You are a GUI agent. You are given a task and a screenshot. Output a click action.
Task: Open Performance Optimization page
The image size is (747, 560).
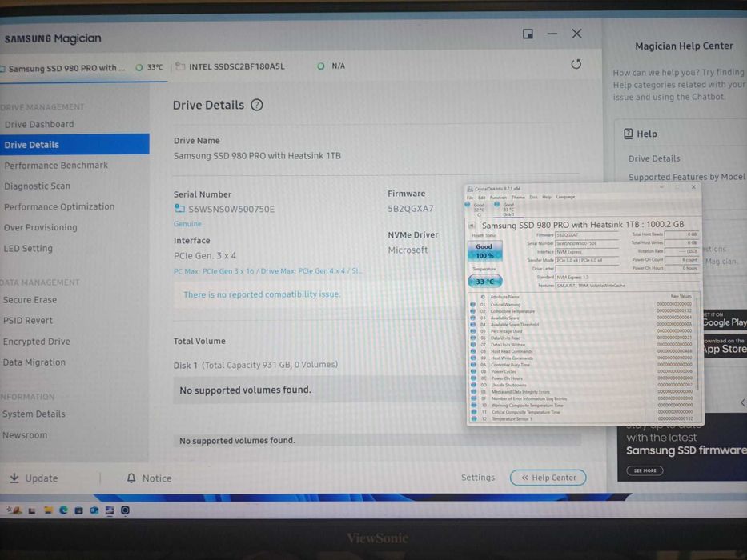coord(59,206)
